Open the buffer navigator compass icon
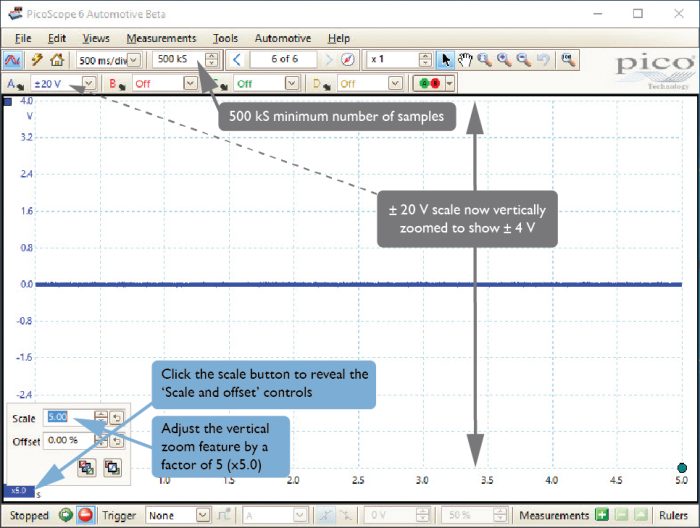 tap(348, 59)
